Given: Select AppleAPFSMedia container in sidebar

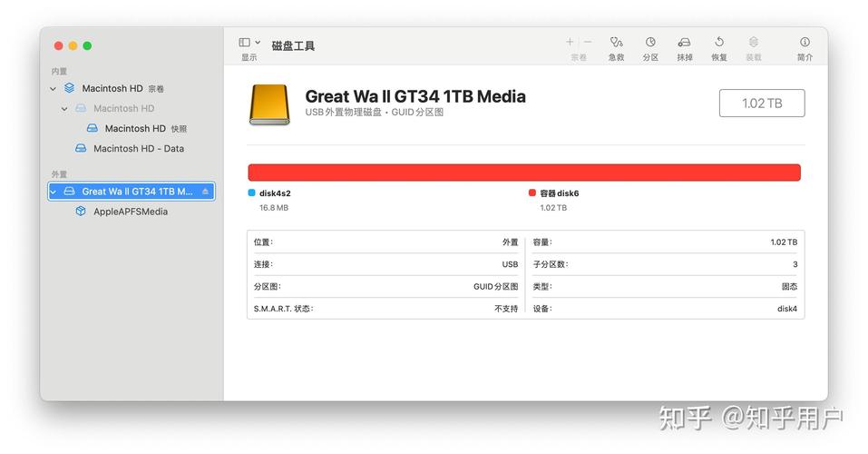Looking at the screenshot, I should click(131, 212).
